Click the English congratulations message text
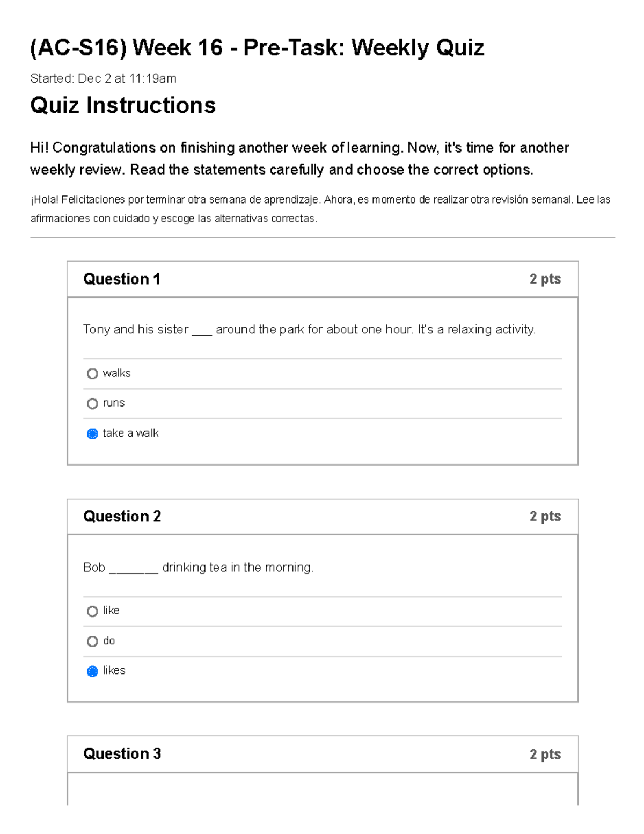The width and height of the screenshot is (644, 834). click(299, 158)
